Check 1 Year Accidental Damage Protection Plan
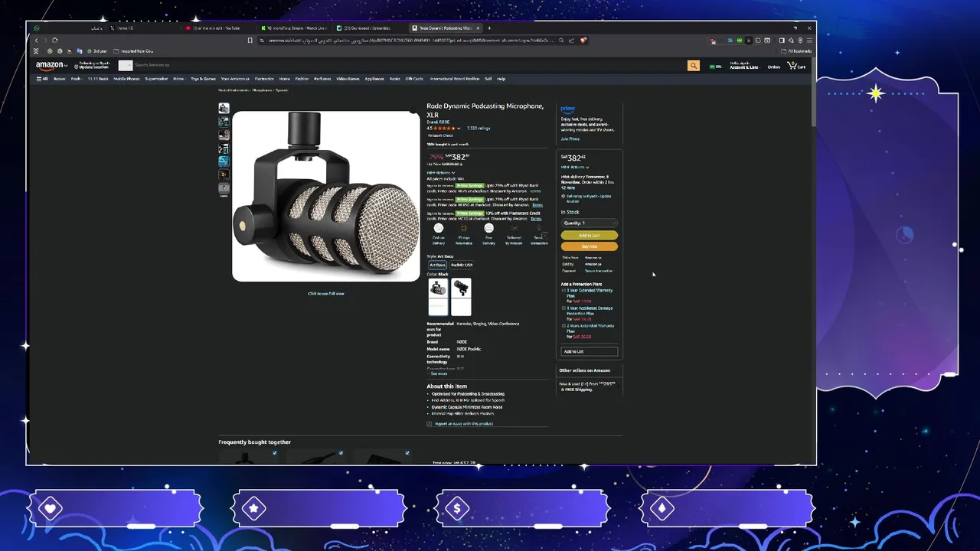 tap(564, 308)
